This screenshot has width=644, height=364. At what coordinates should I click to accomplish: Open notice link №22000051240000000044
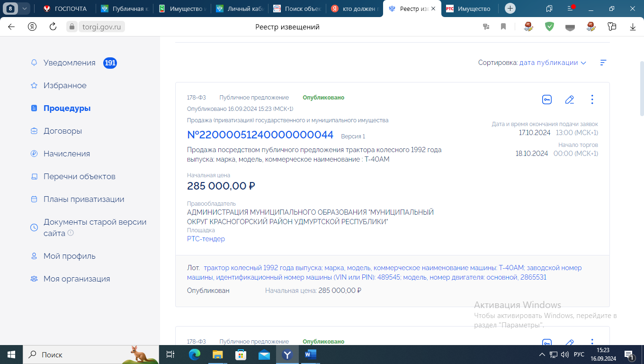pyautogui.click(x=260, y=135)
